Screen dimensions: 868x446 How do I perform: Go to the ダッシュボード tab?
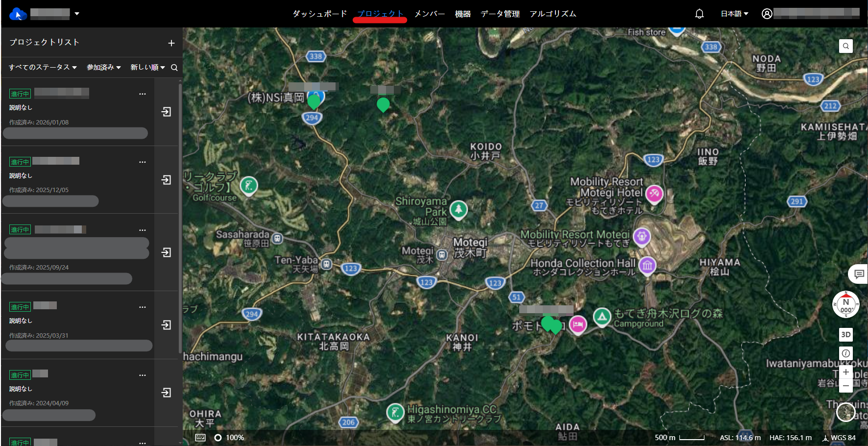coord(319,14)
